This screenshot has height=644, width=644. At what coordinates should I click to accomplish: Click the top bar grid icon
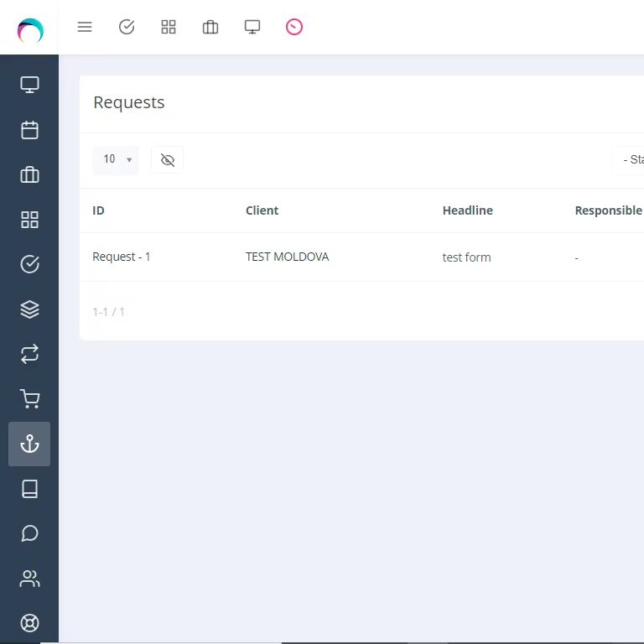click(x=169, y=27)
